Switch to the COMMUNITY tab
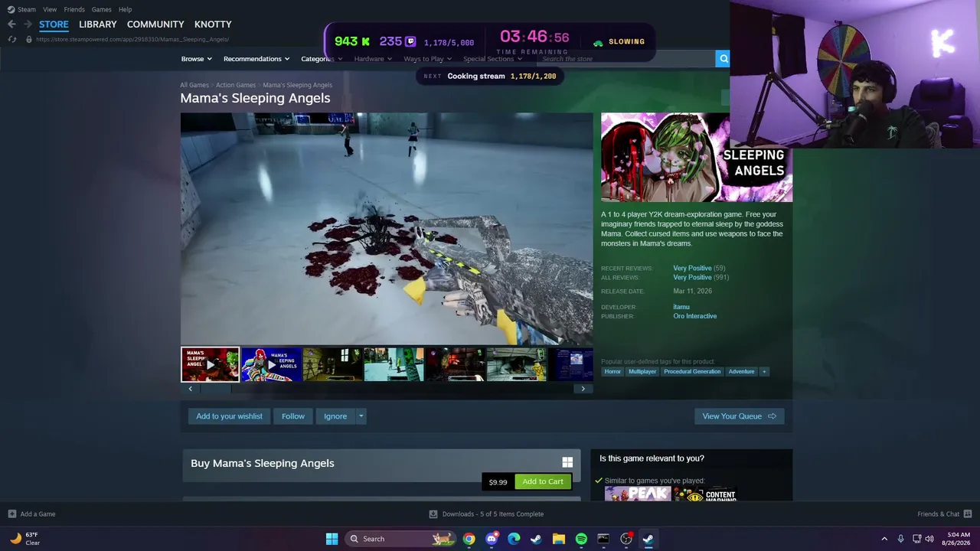This screenshot has height=551, width=980. point(155,24)
